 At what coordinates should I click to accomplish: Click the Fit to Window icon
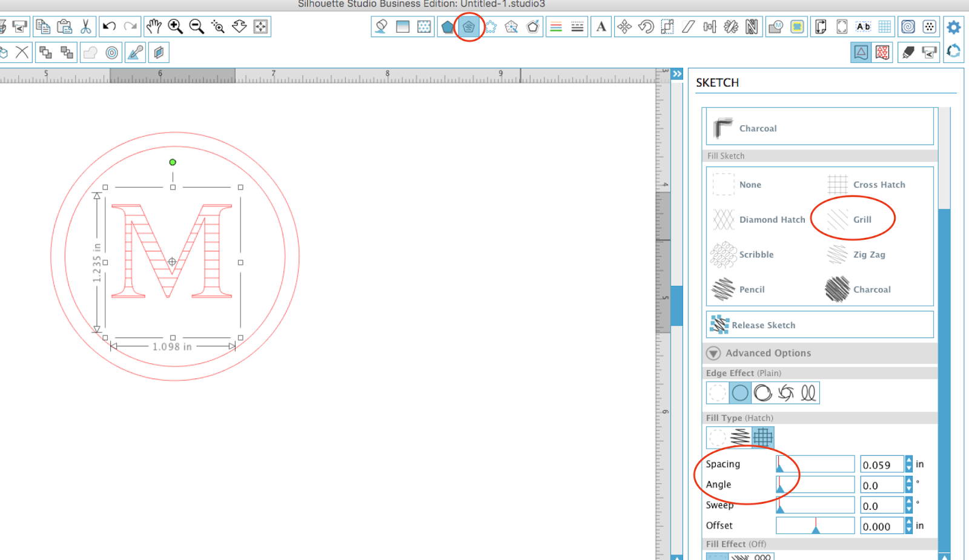260,27
